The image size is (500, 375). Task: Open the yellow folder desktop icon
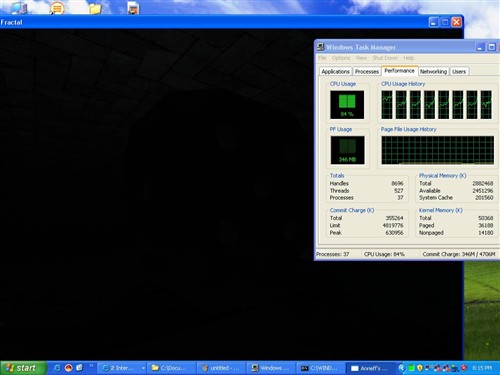(95, 8)
